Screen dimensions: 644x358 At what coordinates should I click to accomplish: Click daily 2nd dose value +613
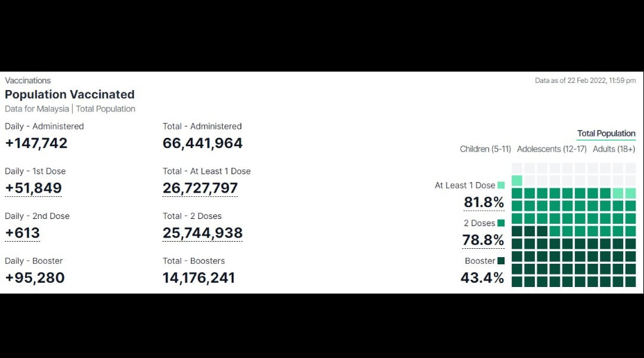22,233
